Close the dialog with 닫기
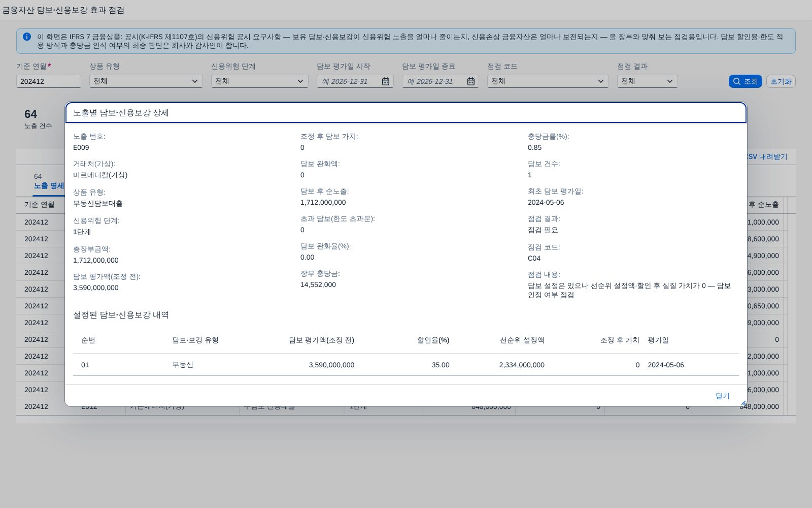 click(722, 396)
